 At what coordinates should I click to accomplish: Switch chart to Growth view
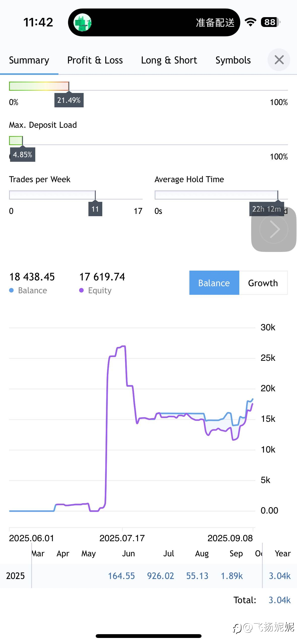click(263, 283)
